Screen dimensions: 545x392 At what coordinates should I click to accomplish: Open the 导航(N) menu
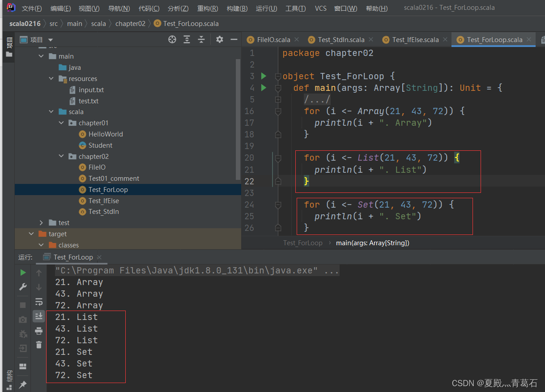tap(119, 9)
